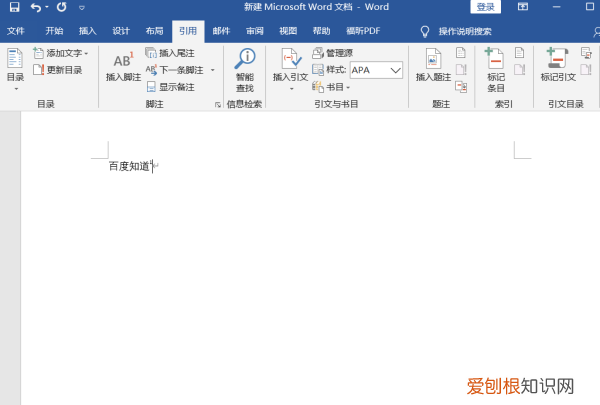
Task: Open Customize Quick Access Toolbar dropdown
Action: click(x=82, y=7)
